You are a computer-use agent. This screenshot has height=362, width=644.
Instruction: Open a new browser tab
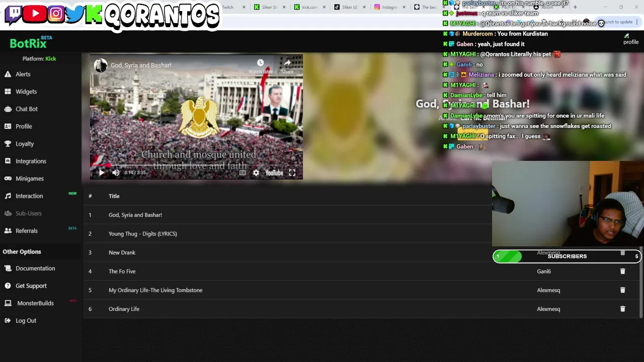(575, 7)
